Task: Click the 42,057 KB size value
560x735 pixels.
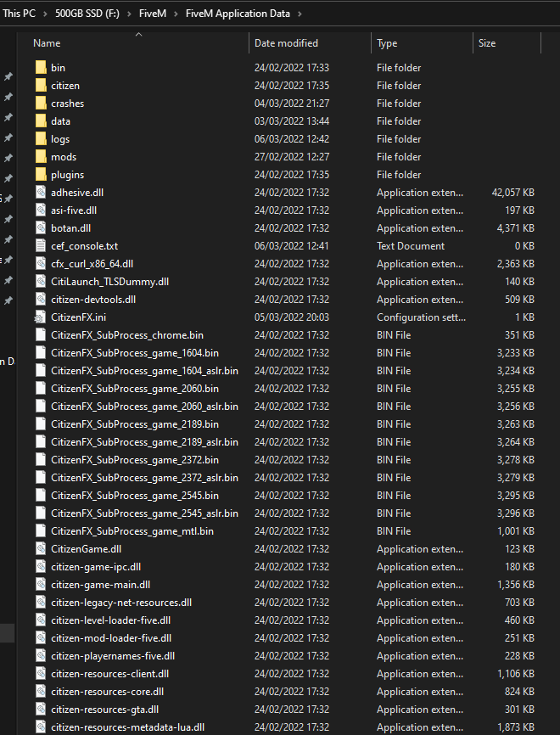Action: (x=512, y=192)
